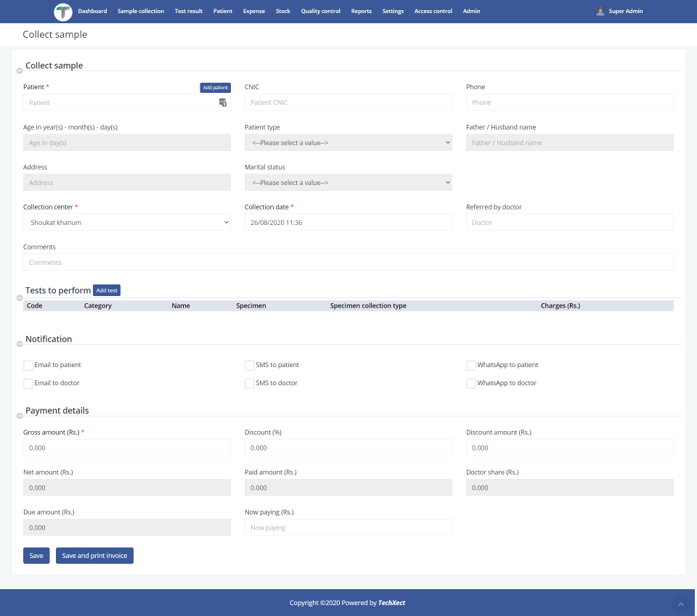Viewport: 697px width, 616px height.
Task: Open the Admin menu
Action: pyautogui.click(x=472, y=11)
